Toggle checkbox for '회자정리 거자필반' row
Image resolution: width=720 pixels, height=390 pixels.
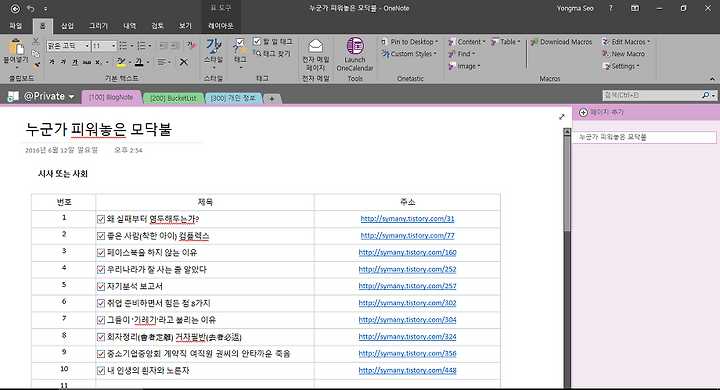tap(101, 337)
